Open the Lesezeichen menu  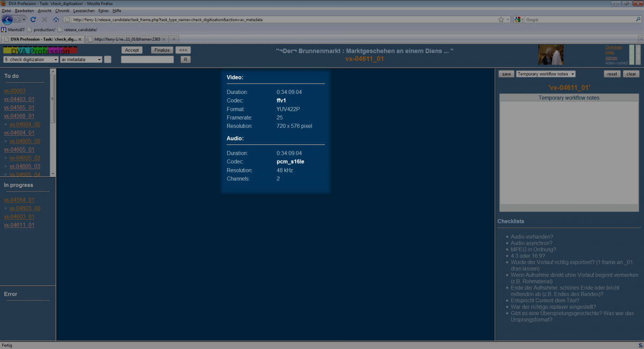83,11
